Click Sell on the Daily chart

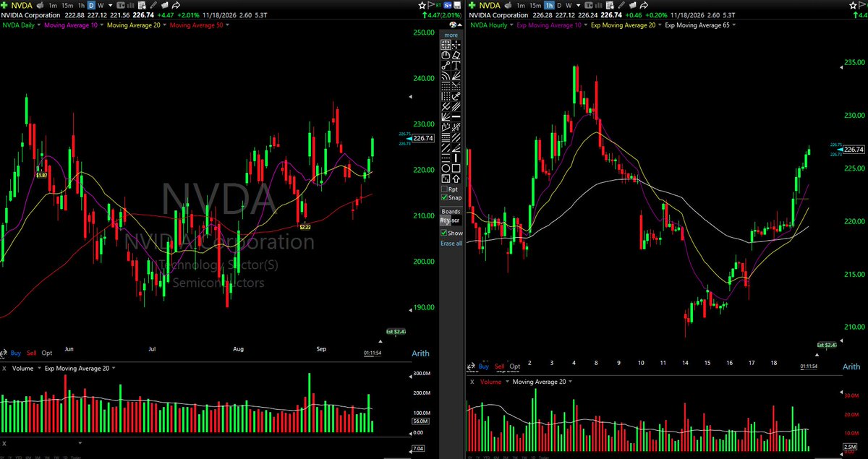coord(32,353)
